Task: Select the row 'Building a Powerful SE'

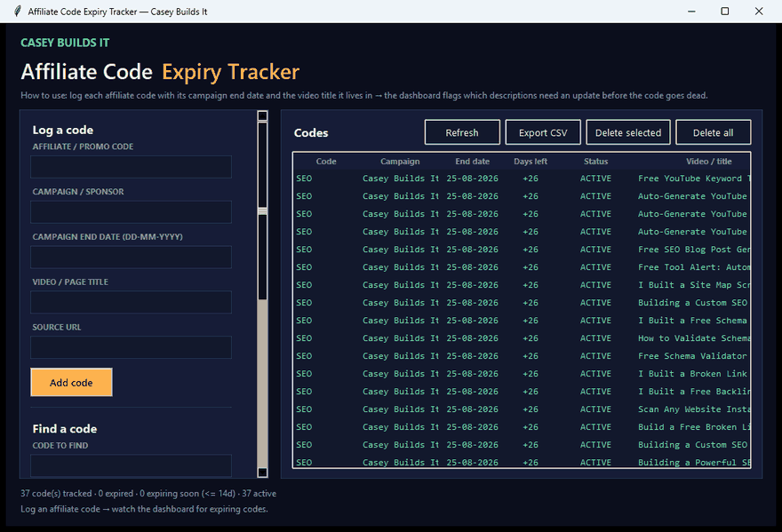Action: pyautogui.click(x=522, y=462)
